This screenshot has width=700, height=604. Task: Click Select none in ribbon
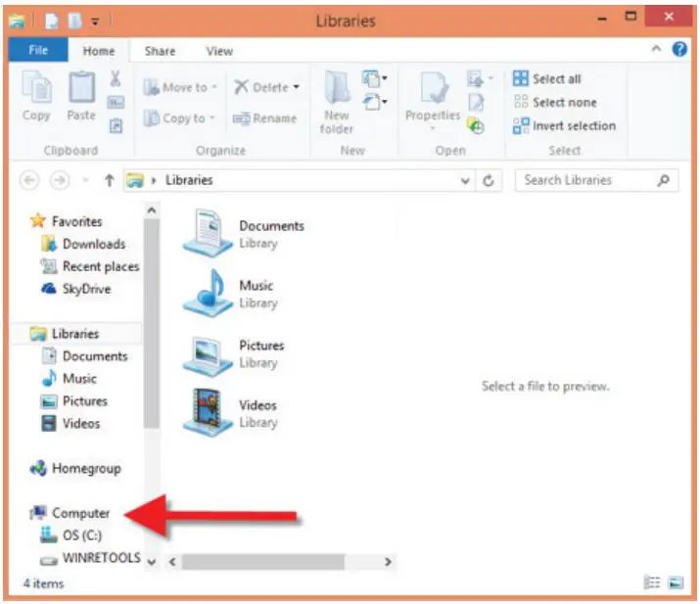click(555, 102)
